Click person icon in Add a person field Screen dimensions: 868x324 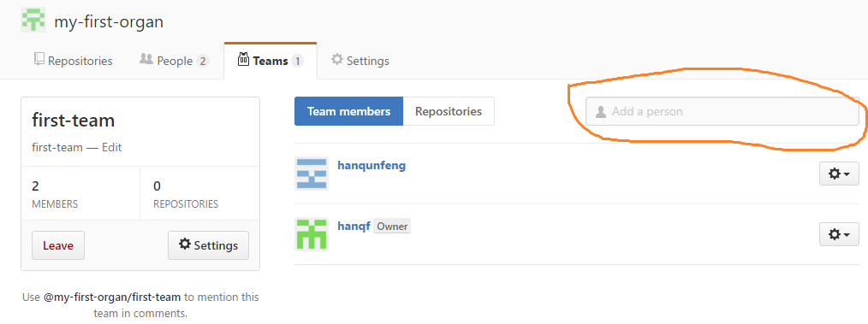pos(601,112)
